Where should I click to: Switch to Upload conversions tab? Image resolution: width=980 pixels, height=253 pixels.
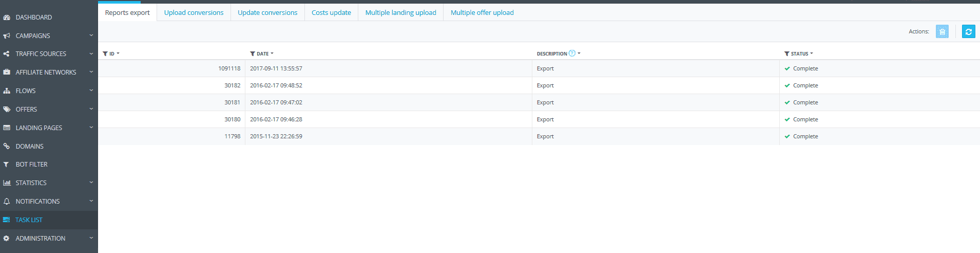pyautogui.click(x=194, y=12)
